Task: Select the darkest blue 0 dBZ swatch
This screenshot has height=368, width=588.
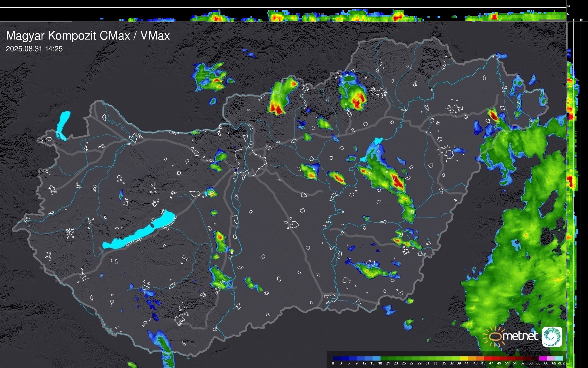Action: (x=337, y=358)
